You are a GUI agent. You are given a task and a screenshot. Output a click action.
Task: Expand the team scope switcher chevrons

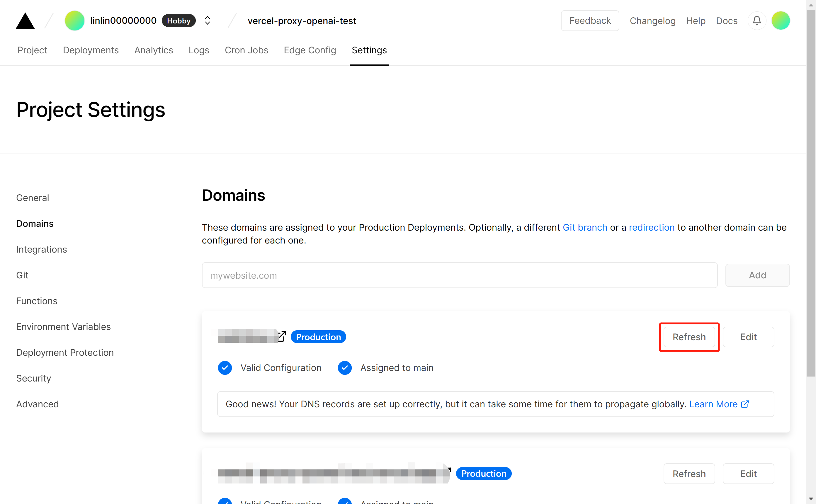[207, 21]
